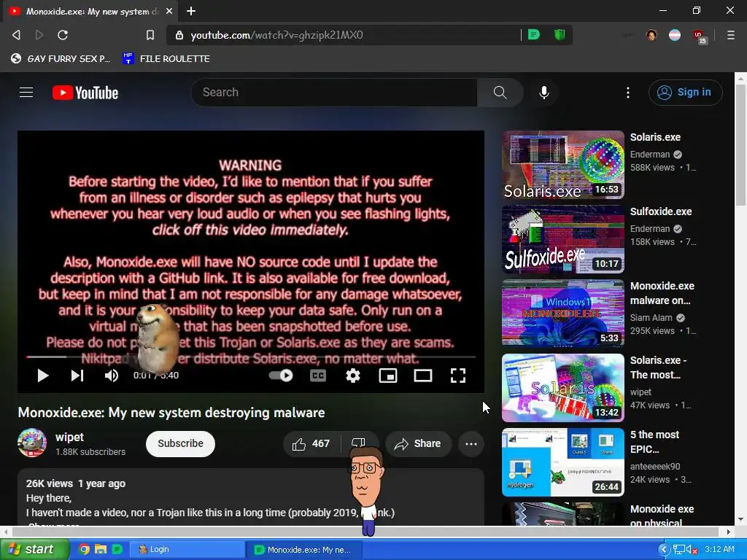The width and height of the screenshot is (747, 560).
Task: Mute the video volume
Action: coord(112,376)
